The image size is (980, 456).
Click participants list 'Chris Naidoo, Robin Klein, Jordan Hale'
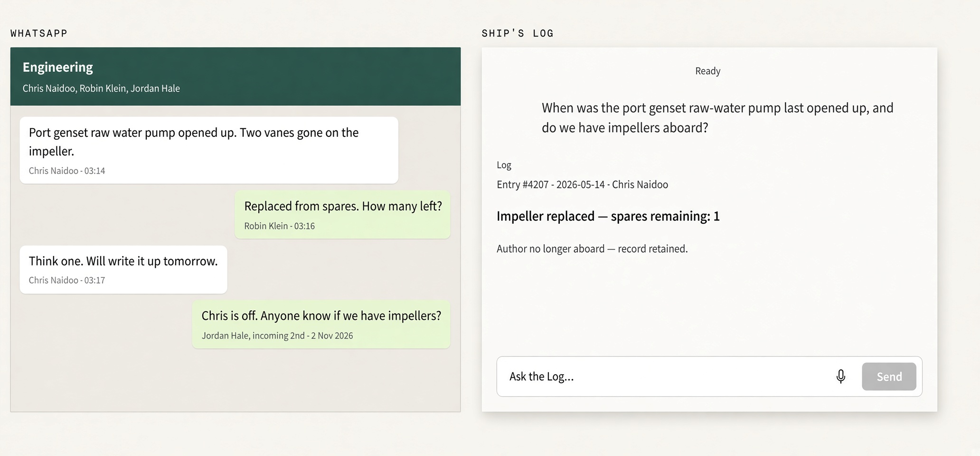[101, 88]
